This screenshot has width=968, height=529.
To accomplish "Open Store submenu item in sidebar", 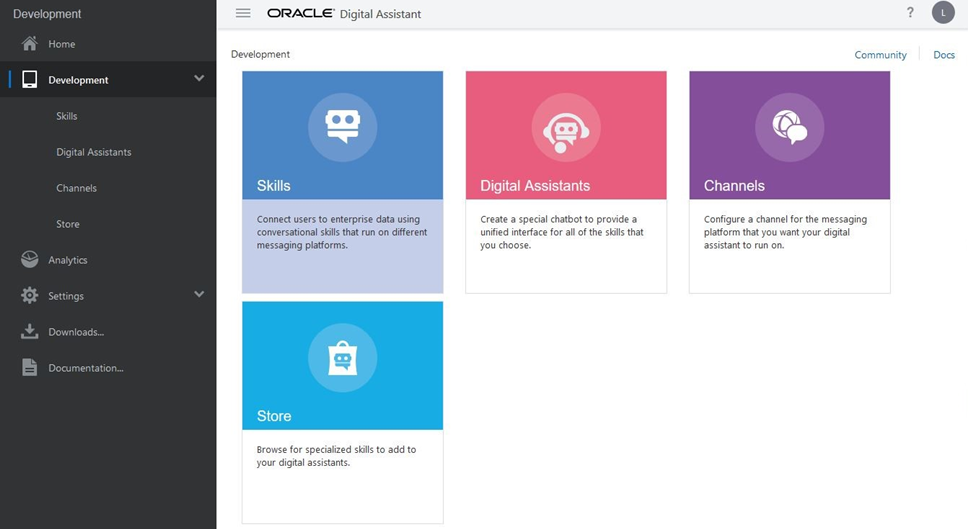I will pyautogui.click(x=68, y=224).
